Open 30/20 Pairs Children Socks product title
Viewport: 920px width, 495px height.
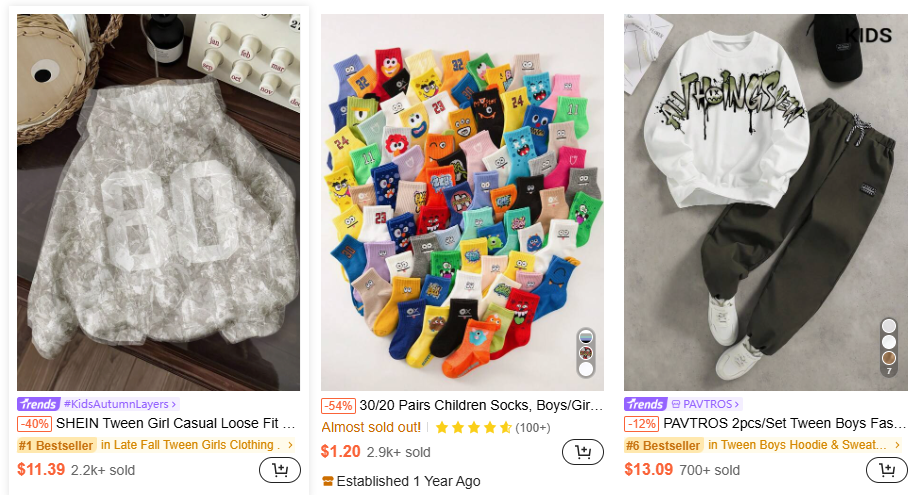click(481, 406)
